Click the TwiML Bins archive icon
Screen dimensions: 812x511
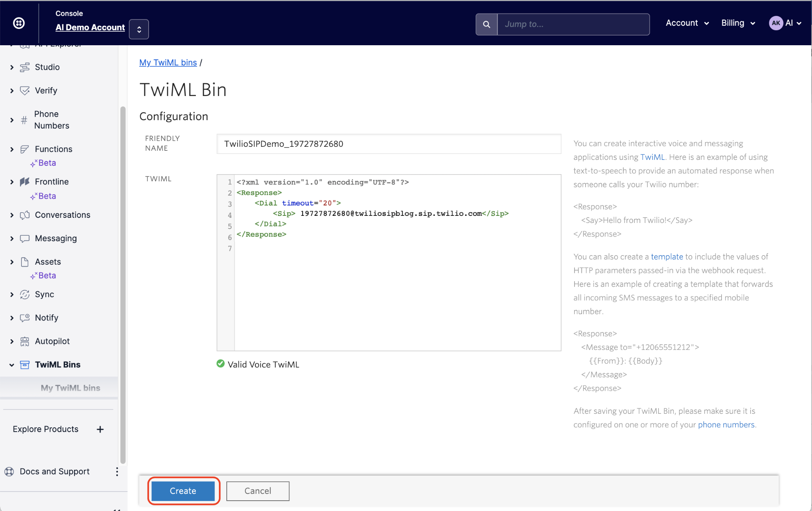(x=25, y=365)
